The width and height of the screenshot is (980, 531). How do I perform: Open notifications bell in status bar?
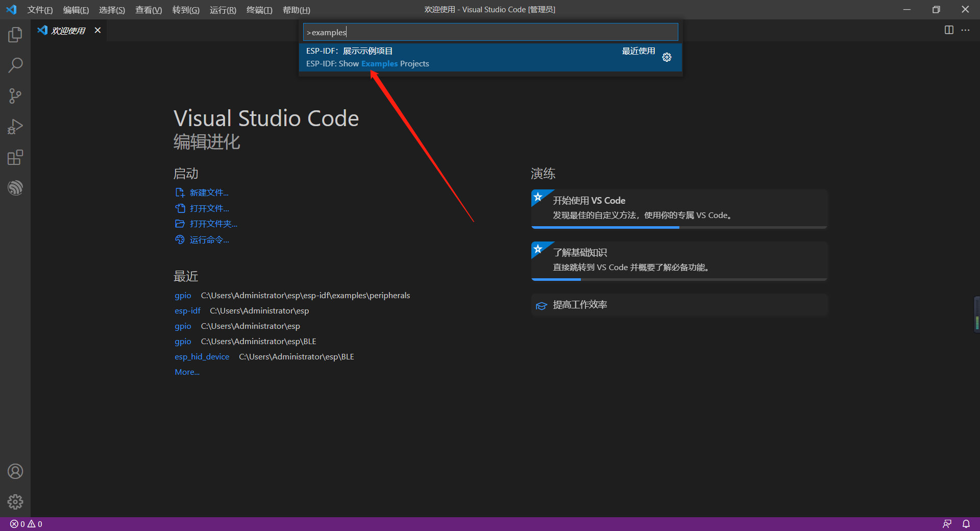[966, 524]
